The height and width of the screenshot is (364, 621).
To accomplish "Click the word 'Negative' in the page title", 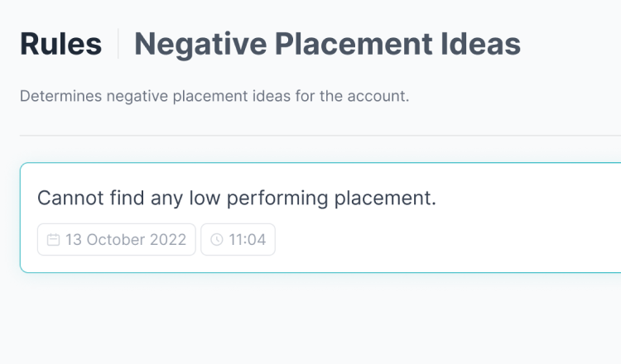I will (x=200, y=45).
